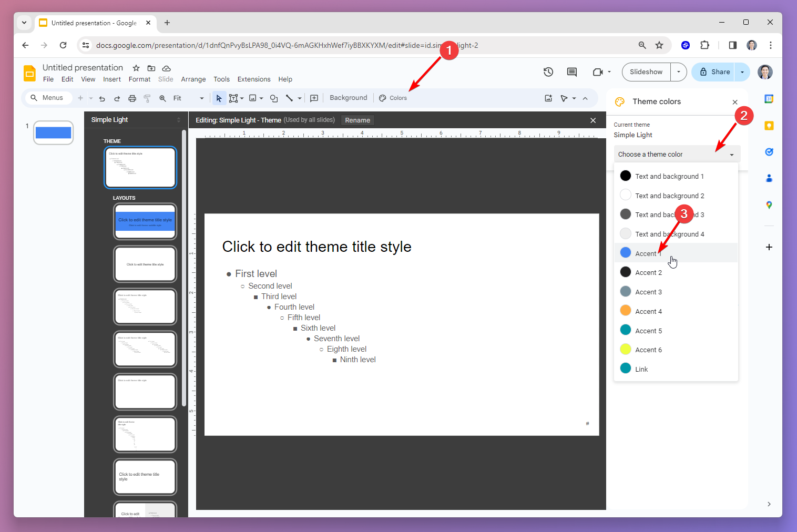797x532 pixels.
Task: Open the tab search dropdown in Chrome
Action: click(24, 23)
